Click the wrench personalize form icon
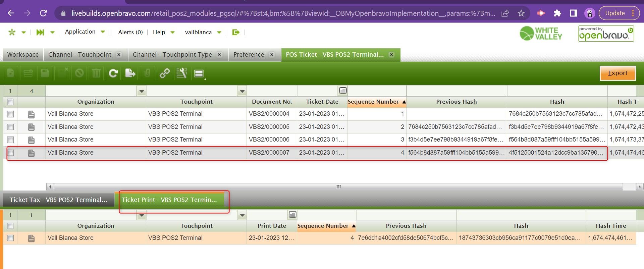 coord(182,73)
